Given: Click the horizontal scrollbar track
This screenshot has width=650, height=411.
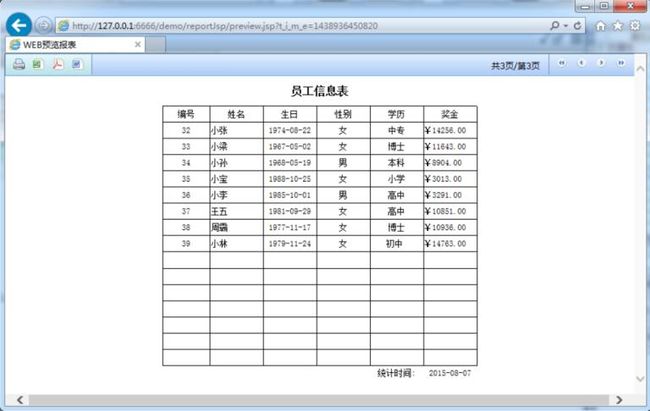Looking at the screenshot, I should pos(318,400).
